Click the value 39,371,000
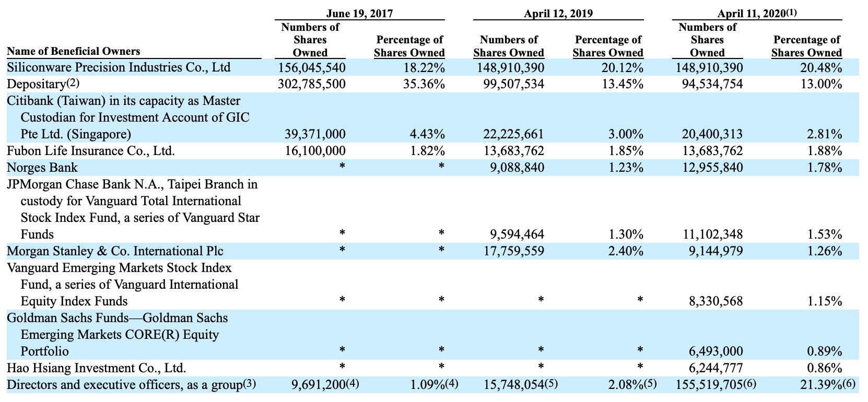 coord(315,134)
